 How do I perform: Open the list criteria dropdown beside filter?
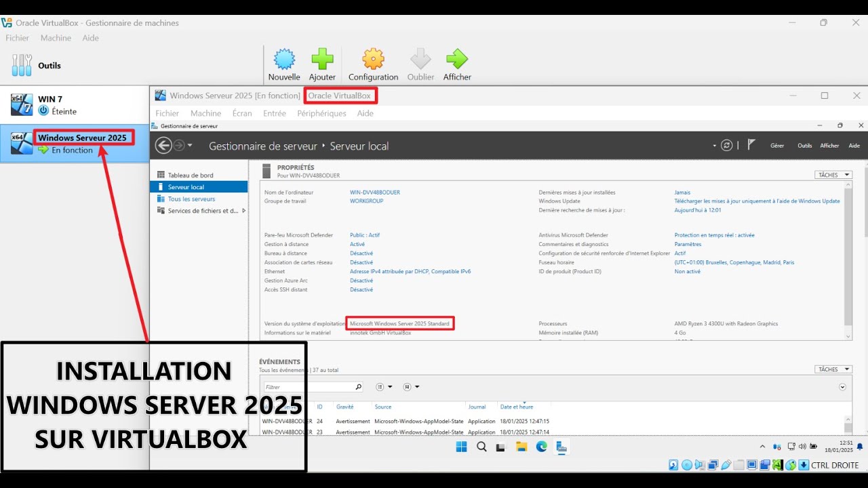pos(384,387)
